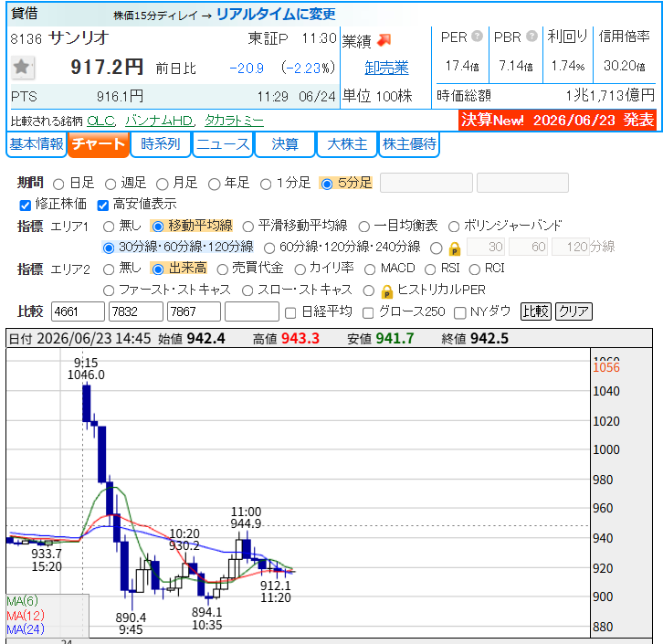Select 月足 period radio button
Viewport: 663px width, 644px height.
[x=162, y=185]
